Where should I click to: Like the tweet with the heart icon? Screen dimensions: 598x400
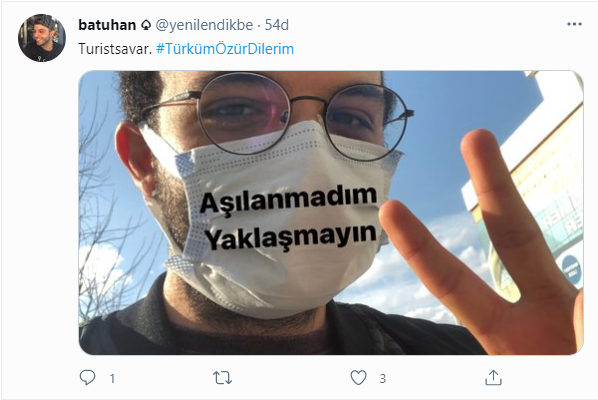click(358, 378)
